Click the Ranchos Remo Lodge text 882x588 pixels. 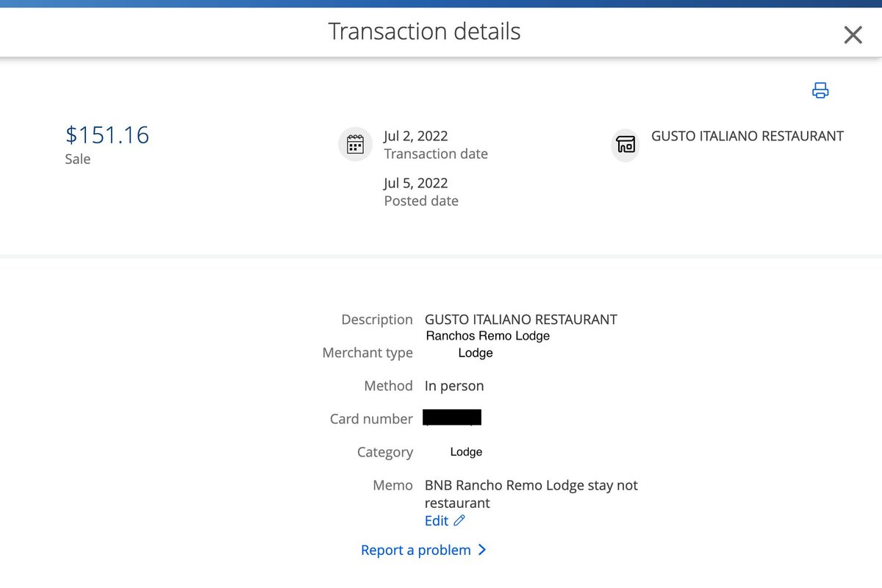[x=488, y=336]
